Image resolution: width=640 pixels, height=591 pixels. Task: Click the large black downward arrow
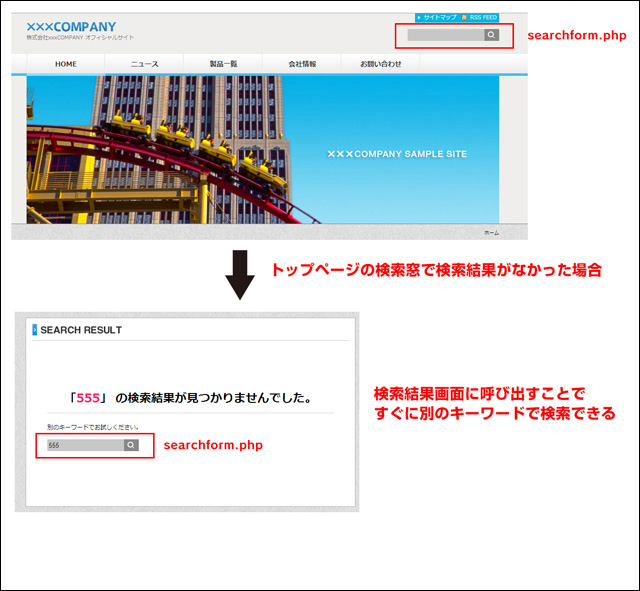pos(240,276)
